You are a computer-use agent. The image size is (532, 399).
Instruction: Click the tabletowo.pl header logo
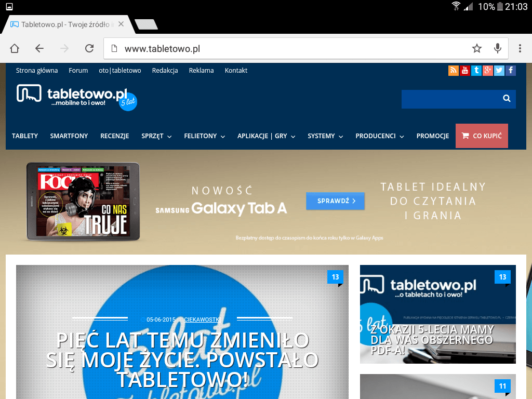[77, 97]
